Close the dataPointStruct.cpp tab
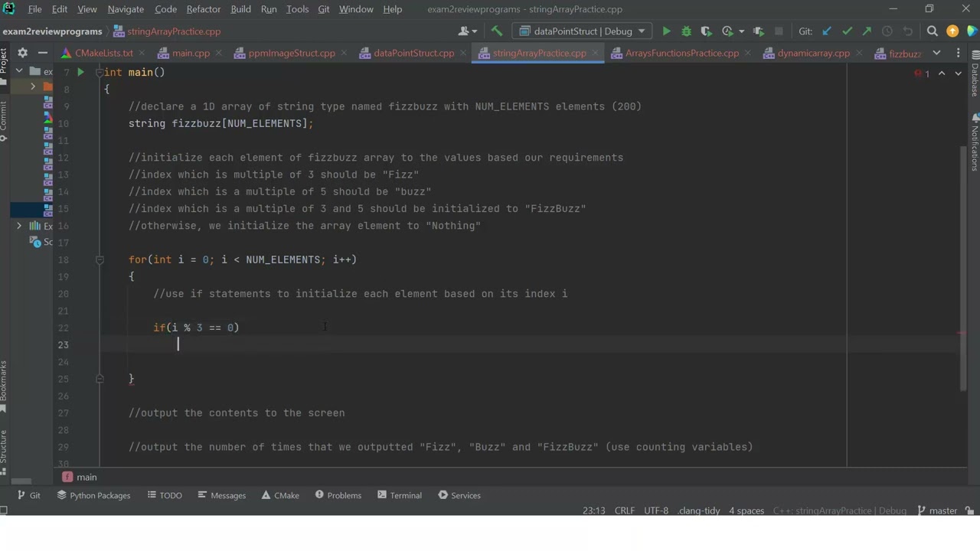 (464, 53)
